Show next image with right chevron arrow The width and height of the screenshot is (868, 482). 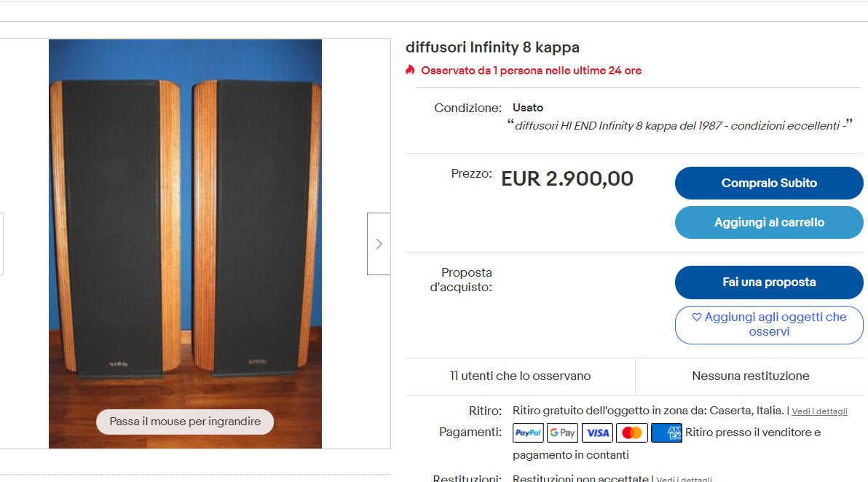(x=379, y=243)
